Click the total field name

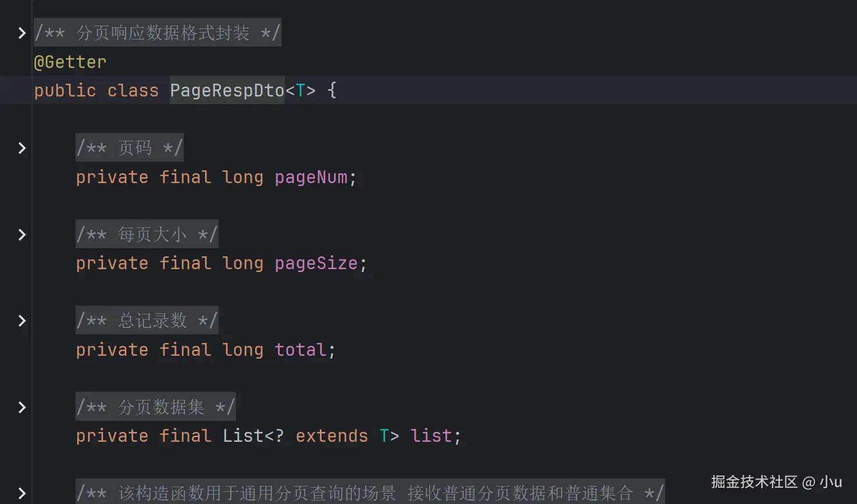point(301,350)
